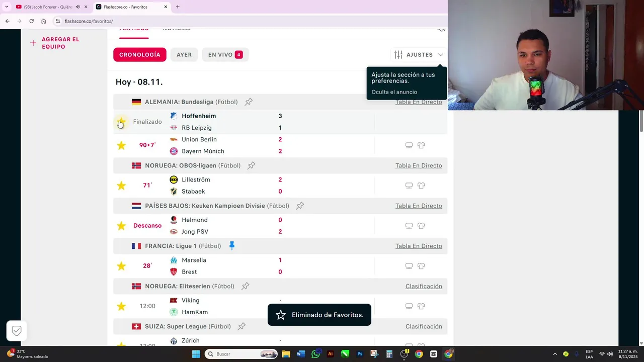Open lineup shirt icon for Lilleström match
Viewport: 644px width, 362px height.
pyautogui.click(x=421, y=186)
